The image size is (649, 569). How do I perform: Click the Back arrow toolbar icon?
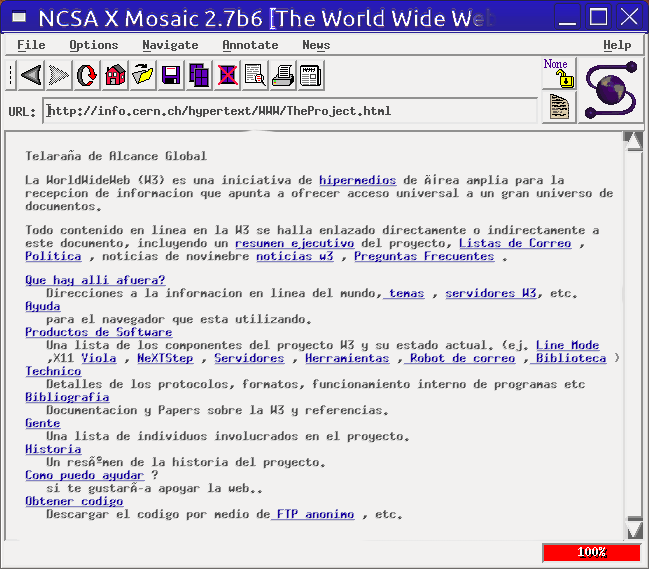[31, 75]
